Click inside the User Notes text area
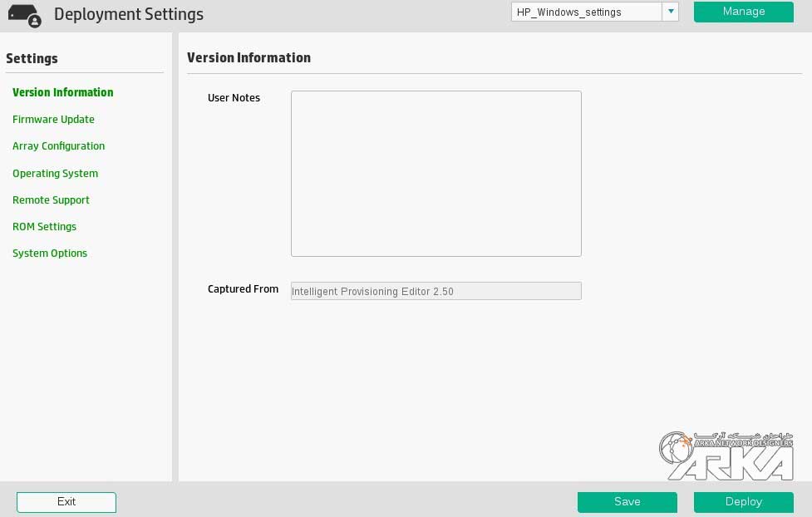This screenshot has width=812, height=517. click(436, 173)
